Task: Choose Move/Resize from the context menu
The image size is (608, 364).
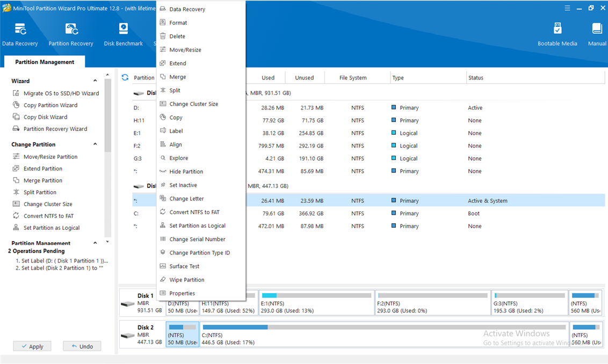Action: (201, 50)
